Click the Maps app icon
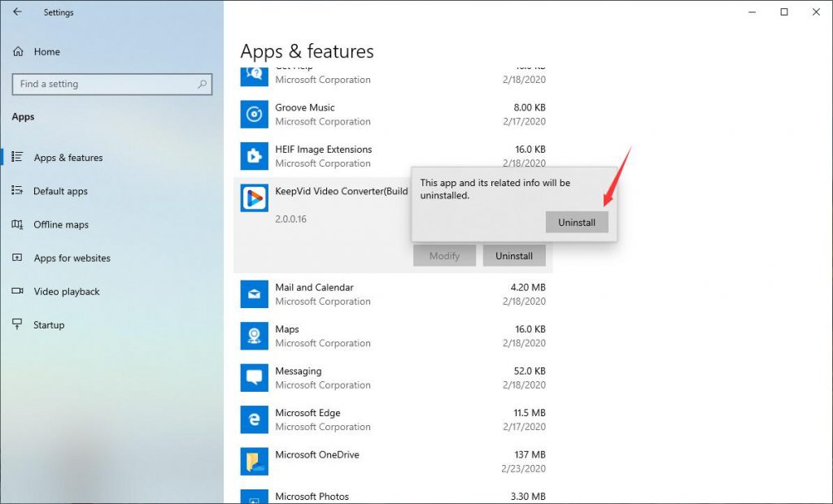The image size is (833, 504). pos(254,337)
